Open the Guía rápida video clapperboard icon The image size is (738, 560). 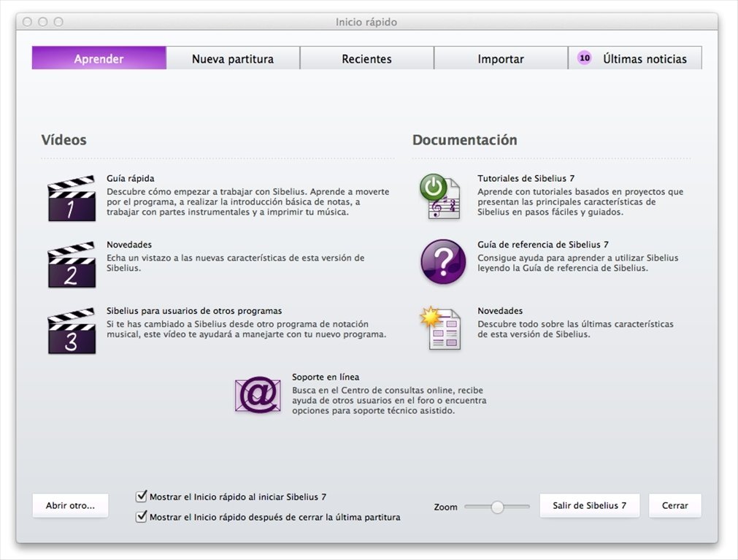click(72, 198)
